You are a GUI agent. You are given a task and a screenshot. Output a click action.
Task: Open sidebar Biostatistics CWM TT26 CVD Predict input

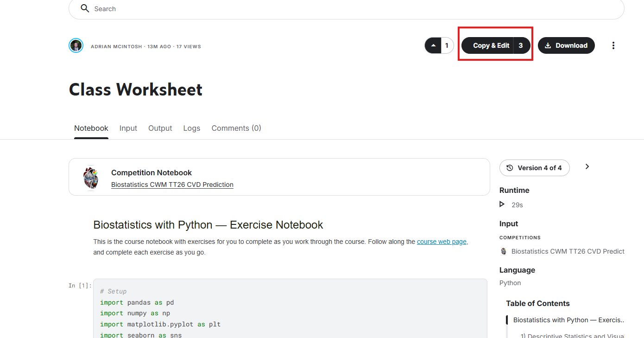coord(568,251)
